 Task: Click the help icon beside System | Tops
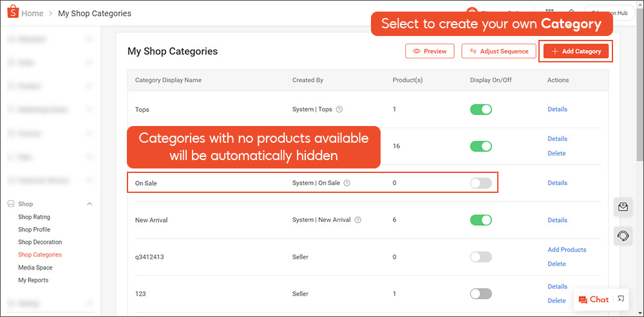[339, 109]
